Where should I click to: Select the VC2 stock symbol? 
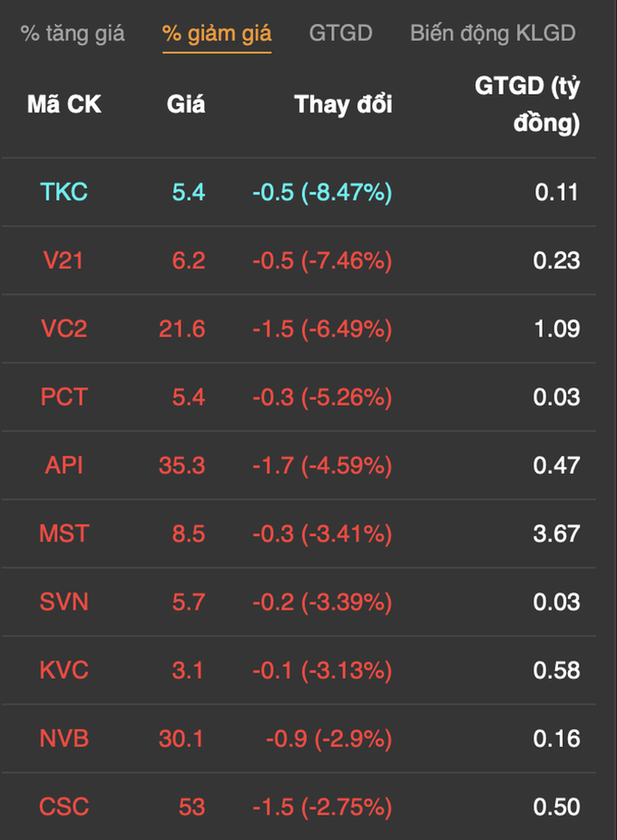[x=64, y=328]
